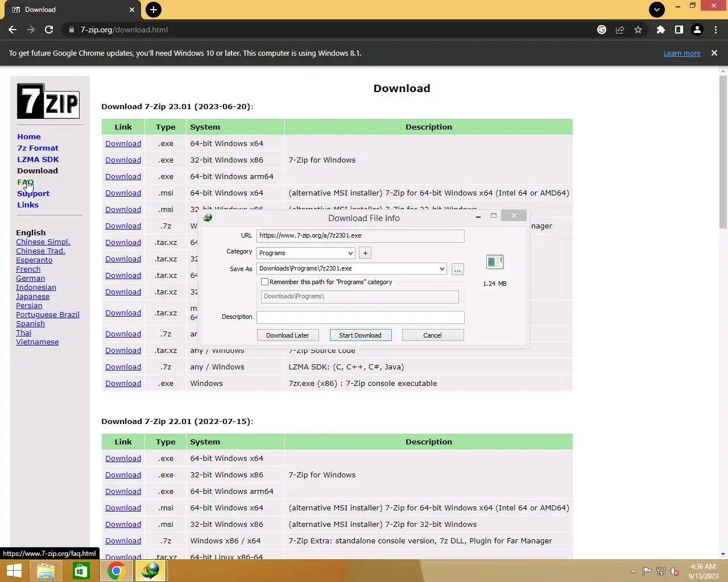The height and width of the screenshot is (582, 728).
Task: Open the Chrome tab search dropdown
Action: (657, 9)
